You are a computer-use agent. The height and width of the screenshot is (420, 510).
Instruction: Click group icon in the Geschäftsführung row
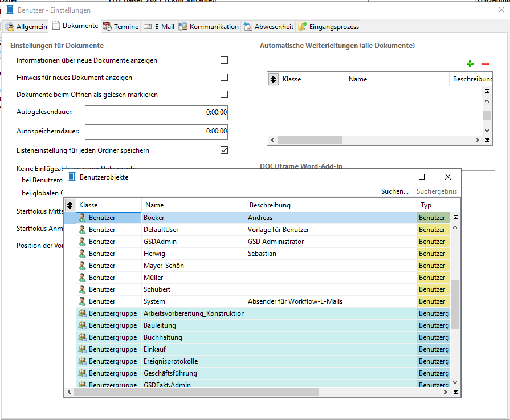[x=83, y=373]
